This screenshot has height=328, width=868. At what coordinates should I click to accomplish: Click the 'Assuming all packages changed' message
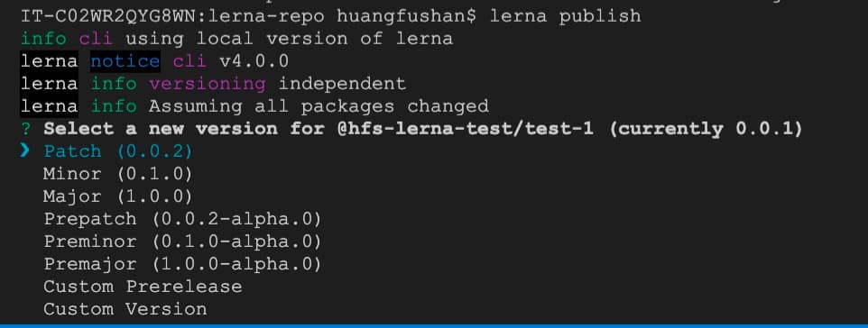pyautogui.click(x=319, y=106)
